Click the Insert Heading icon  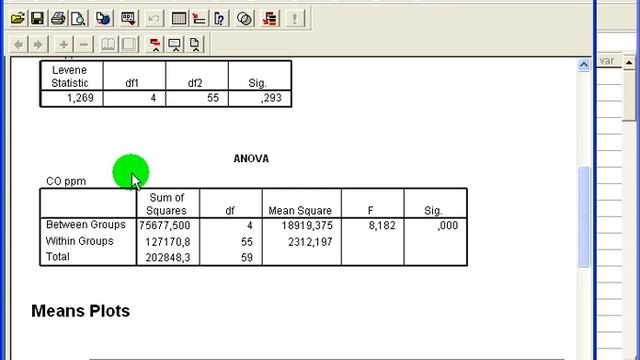coord(155,44)
